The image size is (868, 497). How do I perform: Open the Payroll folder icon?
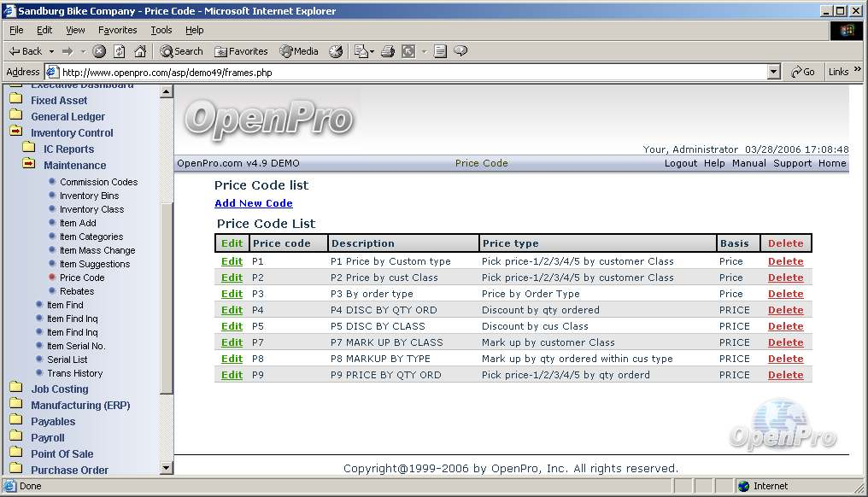pos(15,437)
